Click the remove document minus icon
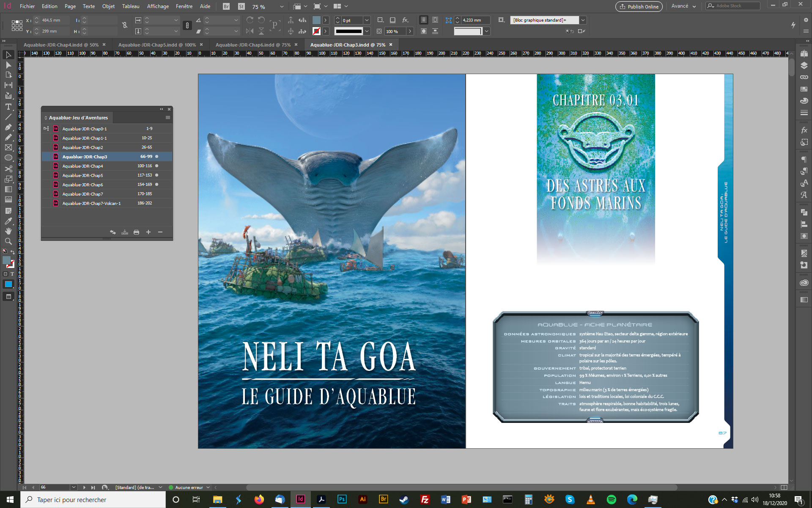This screenshot has width=812, height=508. click(x=160, y=232)
